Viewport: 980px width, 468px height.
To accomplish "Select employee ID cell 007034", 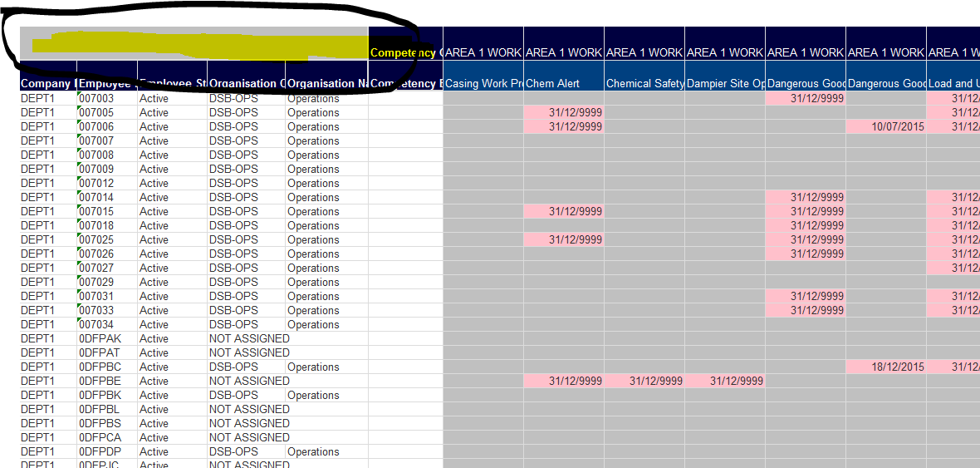I will [x=107, y=324].
